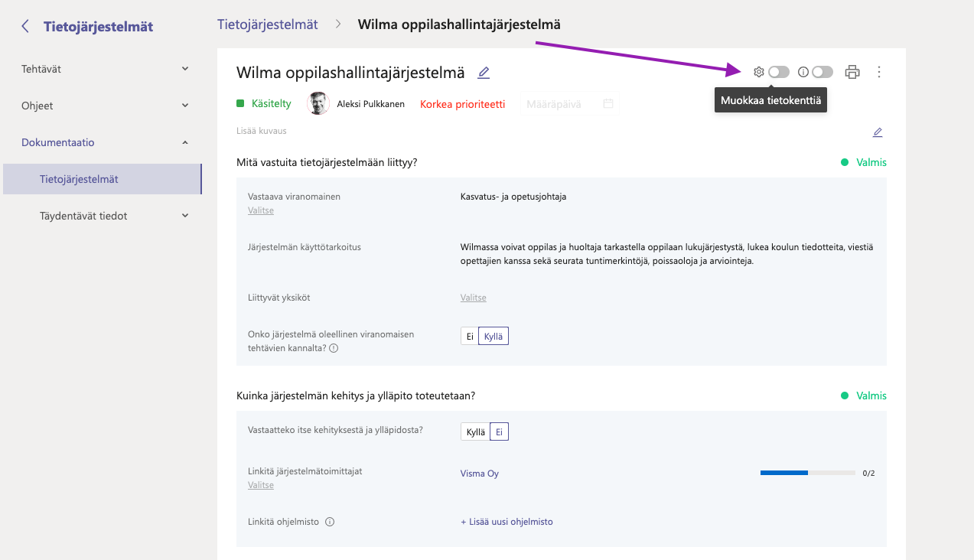974x560 pixels.
Task: Click the 0/2 progress count
Action: point(868,474)
